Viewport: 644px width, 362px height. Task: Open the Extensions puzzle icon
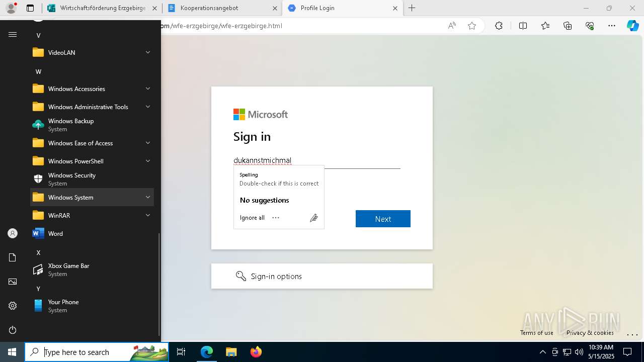499,26
